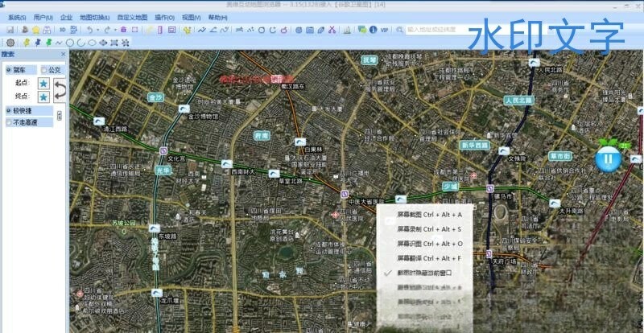
Task: Click the 金沙 station label on map
Action: tap(156, 97)
